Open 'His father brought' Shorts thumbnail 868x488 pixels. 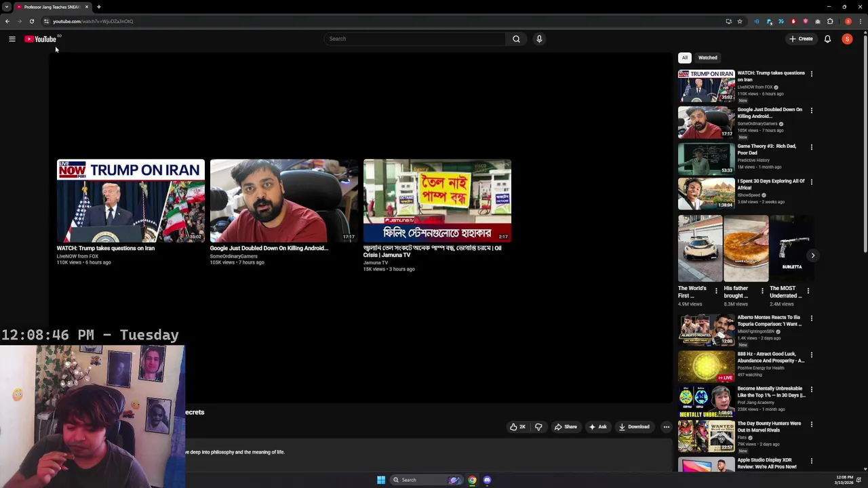coord(746,248)
